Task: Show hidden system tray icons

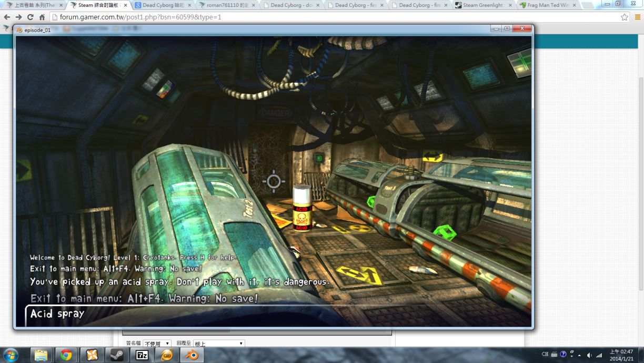Action: [579, 355]
